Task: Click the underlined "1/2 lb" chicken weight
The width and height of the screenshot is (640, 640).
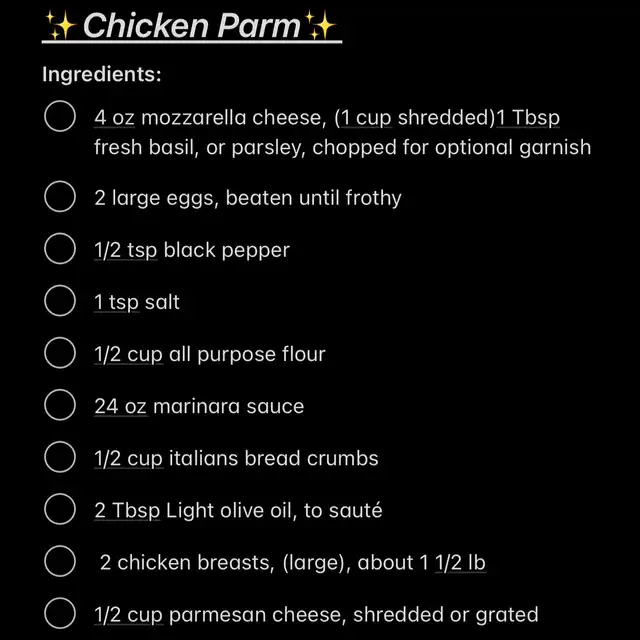Action: pyautogui.click(x=463, y=562)
